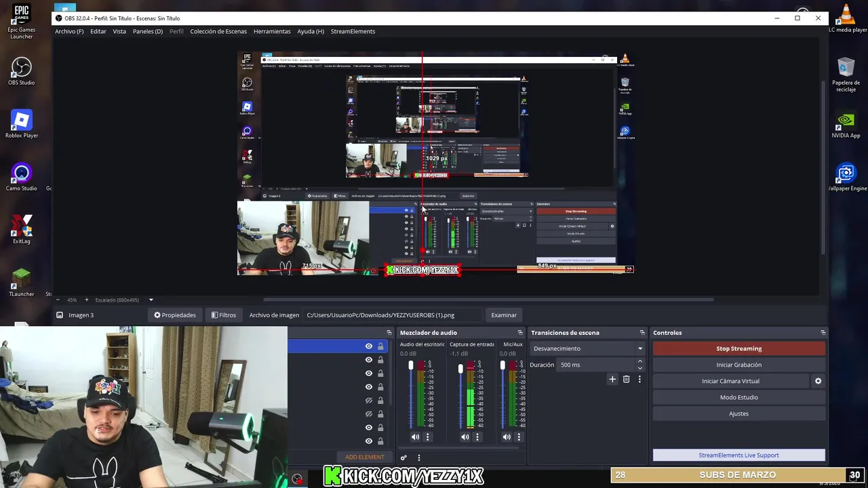Open OBS Studio desktop shortcut
Image resolution: width=868 pixels, height=488 pixels.
[x=22, y=71]
